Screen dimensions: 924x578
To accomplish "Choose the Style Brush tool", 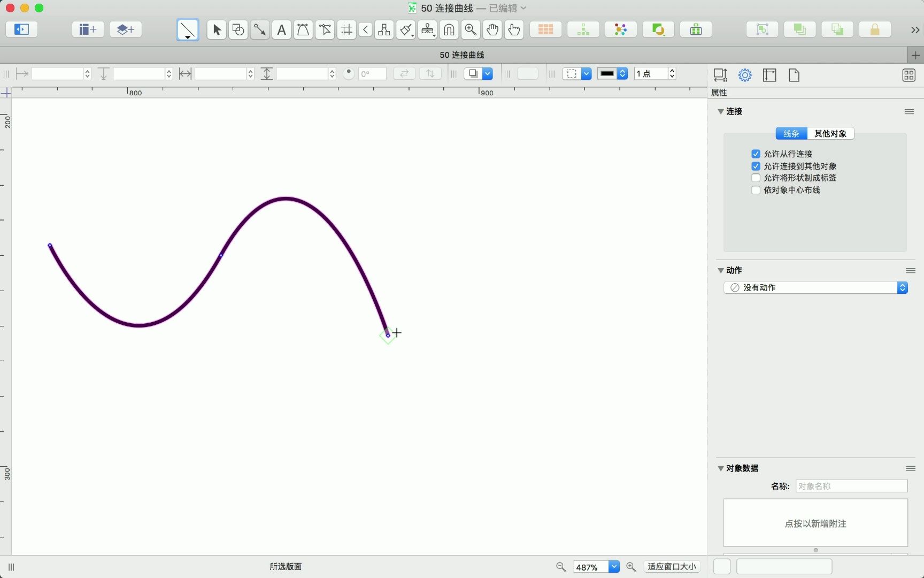I will coord(406,30).
